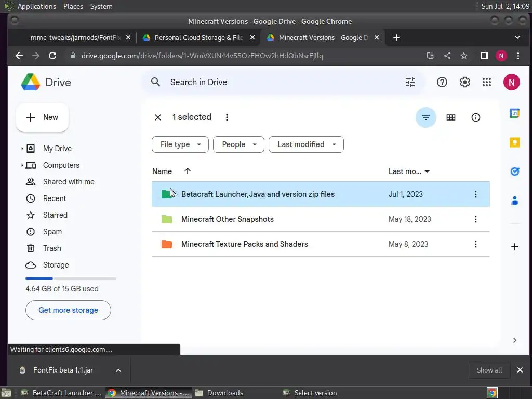Open the File type filter dropdown
The height and width of the screenshot is (399, 532).
tap(180, 144)
